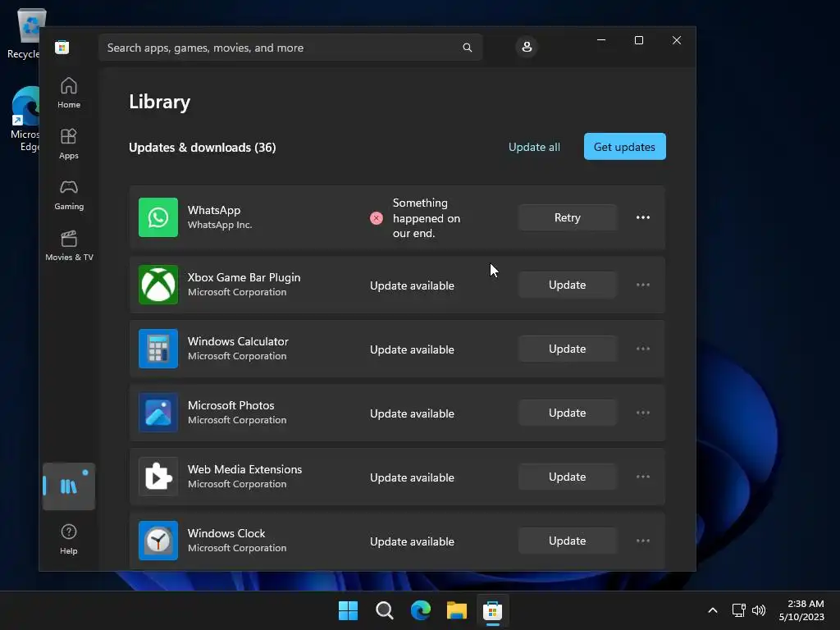The height and width of the screenshot is (630, 840).
Task: Update Microsoft Photos
Action: click(x=568, y=413)
